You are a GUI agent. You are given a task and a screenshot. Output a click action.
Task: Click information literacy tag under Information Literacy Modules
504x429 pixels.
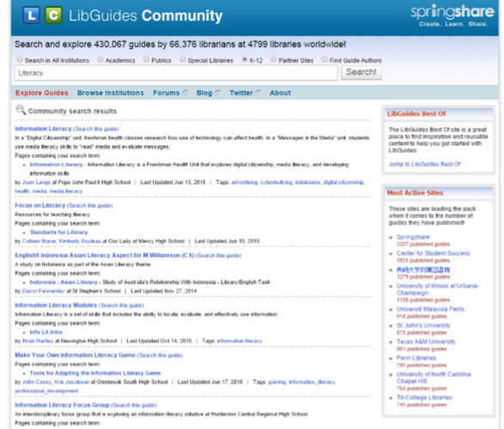[x=240, y=341]
